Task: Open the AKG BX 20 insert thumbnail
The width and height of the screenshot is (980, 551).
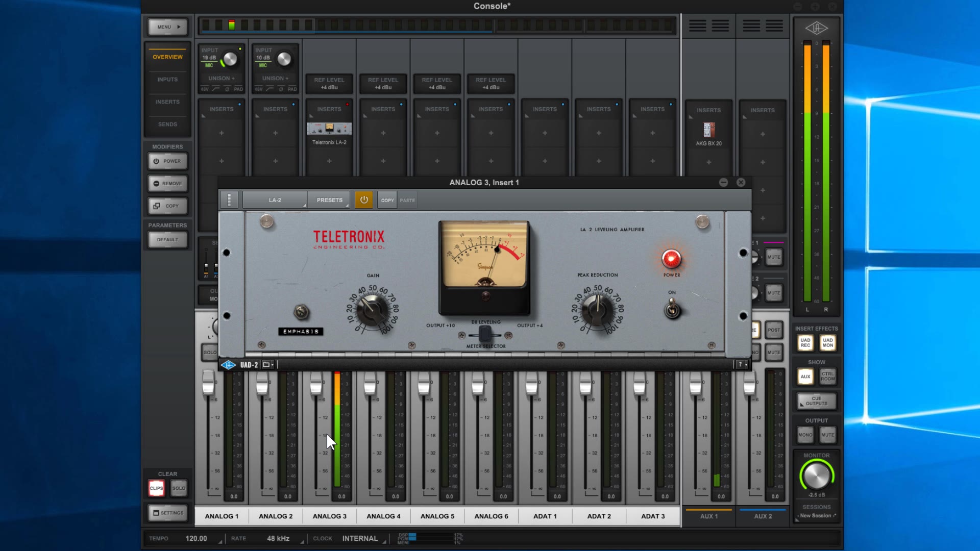Action: (709, 130)
